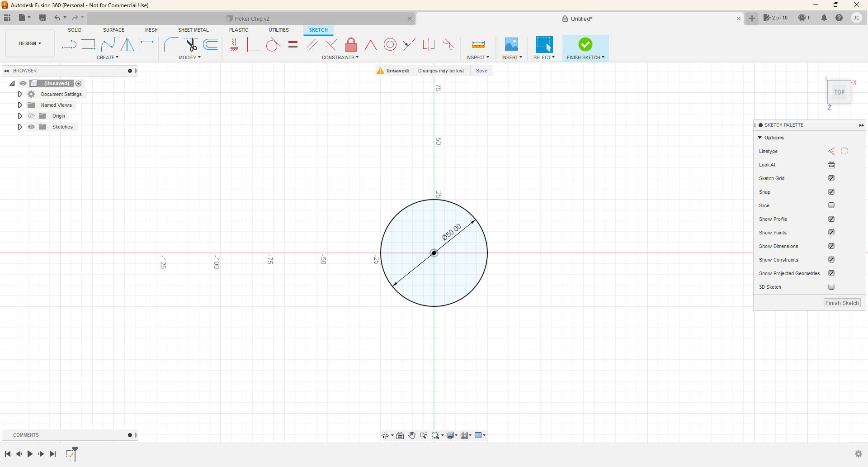Toggle the Show Dimensions checkbox
Image resolution: width=868 pixels, height=467 pixels.
pos(831,246)
